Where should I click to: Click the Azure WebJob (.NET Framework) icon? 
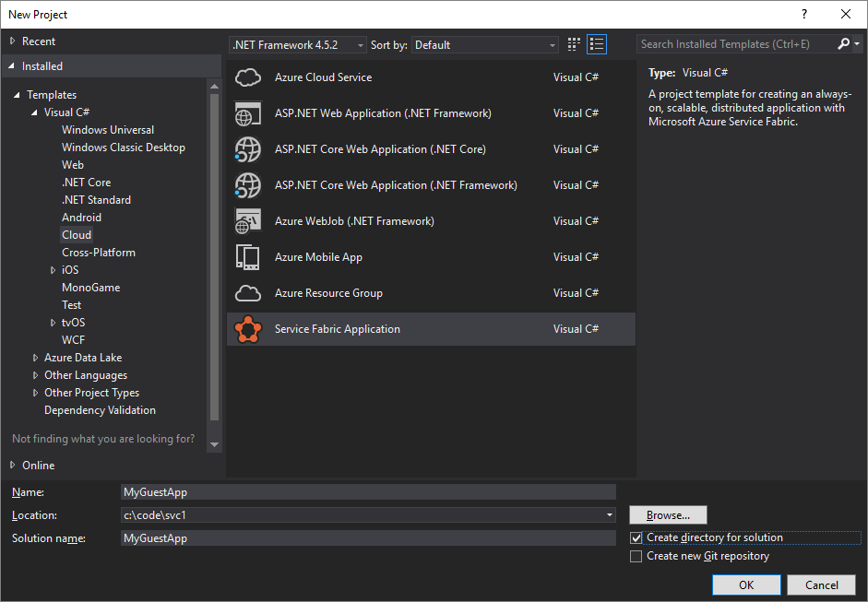coord(247,220)
